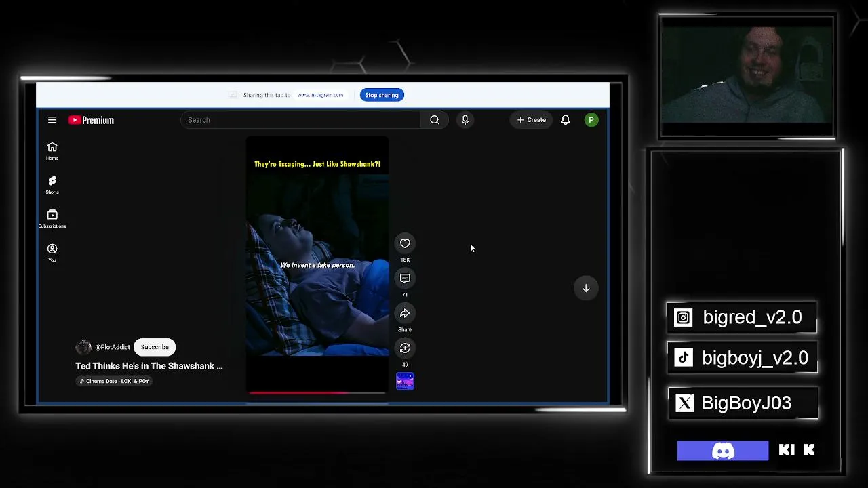The image size is (868, 488).
Task: Start voice search with the microphone
Action: coord(465,120)
